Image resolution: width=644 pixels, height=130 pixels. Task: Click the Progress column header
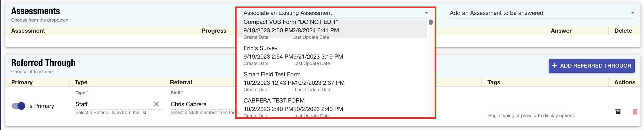(214, 31)
